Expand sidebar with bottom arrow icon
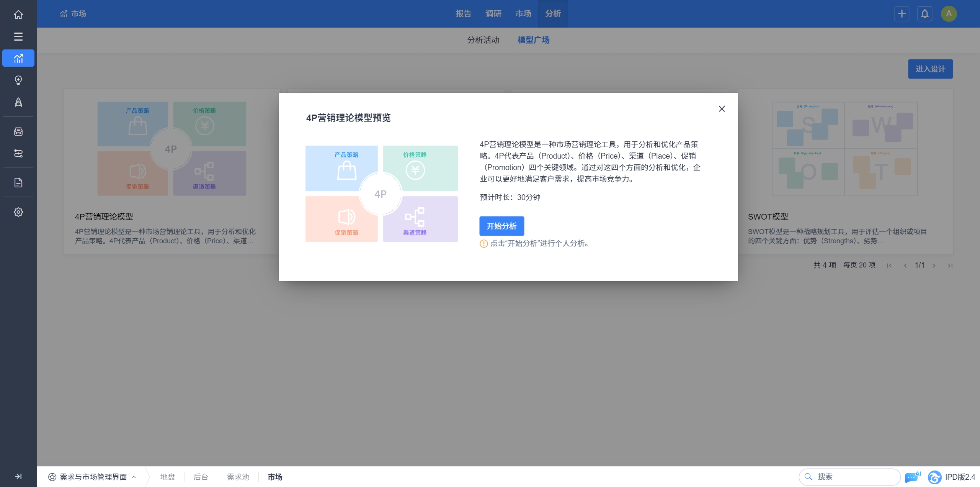This screenshot has width=980, height=487. coord(18,476)
